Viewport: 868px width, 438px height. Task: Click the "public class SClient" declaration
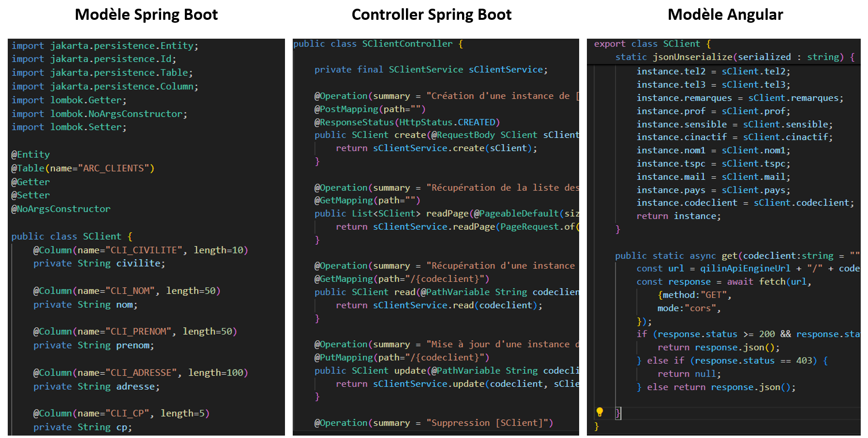(72, 236)
